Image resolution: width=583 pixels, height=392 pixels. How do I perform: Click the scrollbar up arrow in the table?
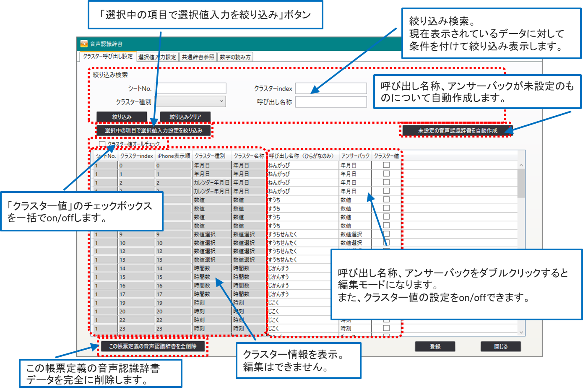521,165
